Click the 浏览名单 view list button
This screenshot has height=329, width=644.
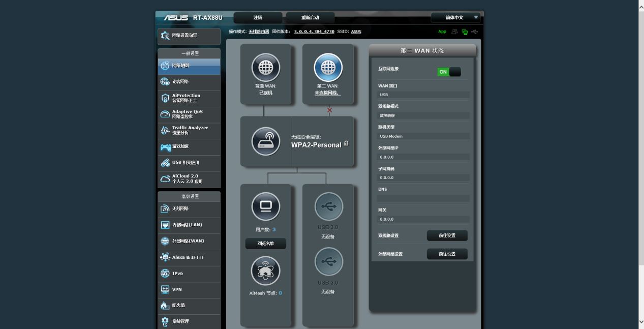click(x=265, y=244)
